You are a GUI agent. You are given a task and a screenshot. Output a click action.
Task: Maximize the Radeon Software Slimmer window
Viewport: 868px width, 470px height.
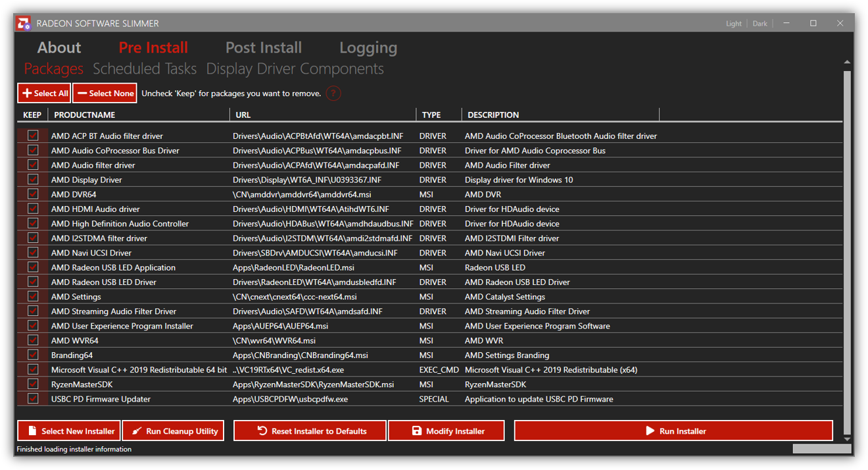click(x=813, y=23)
